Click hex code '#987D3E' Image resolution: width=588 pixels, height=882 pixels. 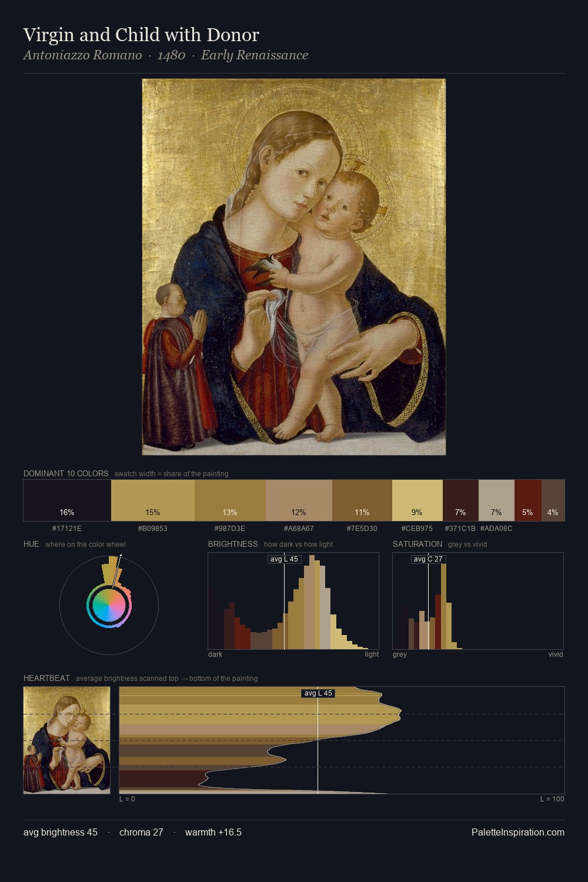230,529
